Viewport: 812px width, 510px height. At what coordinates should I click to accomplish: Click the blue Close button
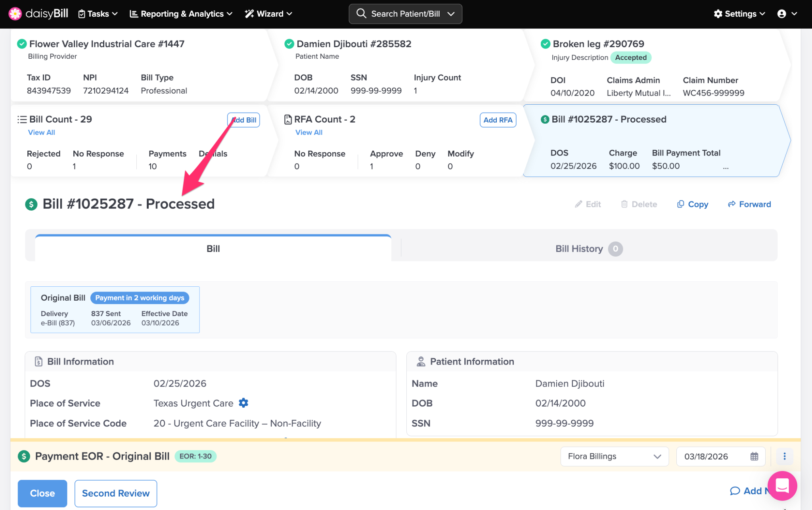coord(42,493)
